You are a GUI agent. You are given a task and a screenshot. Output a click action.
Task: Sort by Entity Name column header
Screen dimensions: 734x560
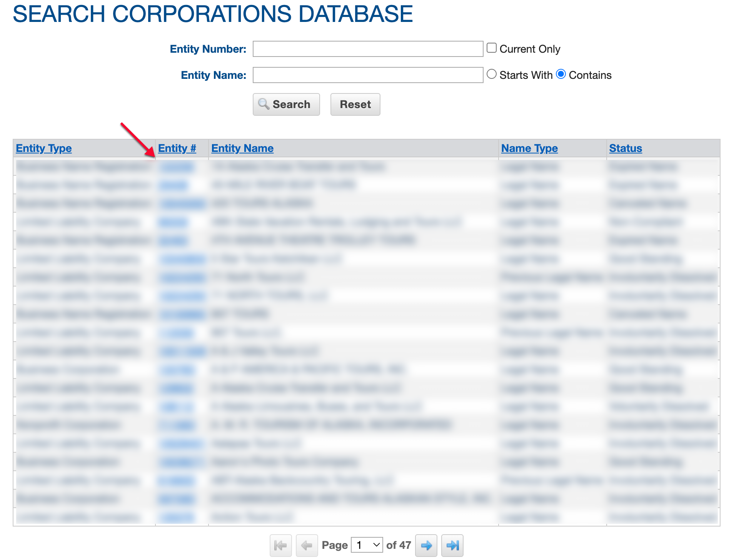coord(242,148)
